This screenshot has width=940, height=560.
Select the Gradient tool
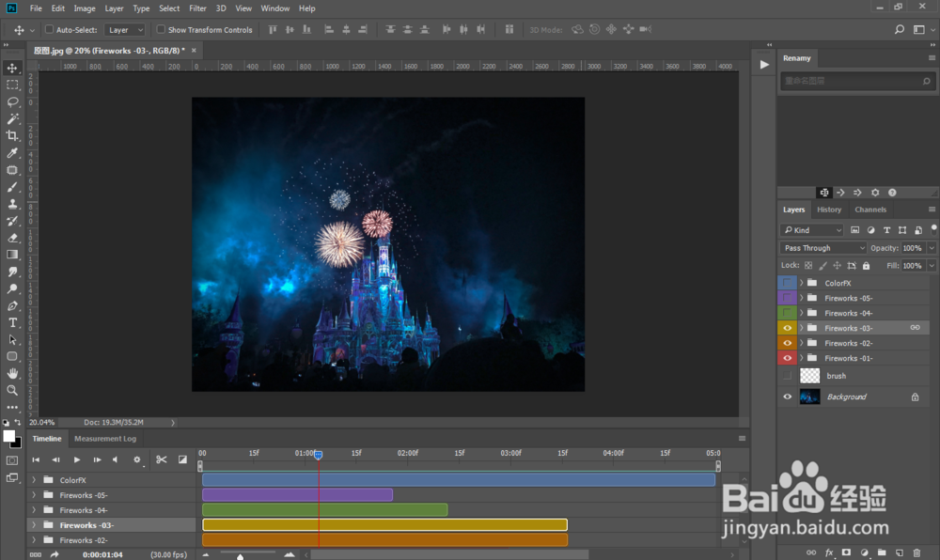click(x=12, y=255)
